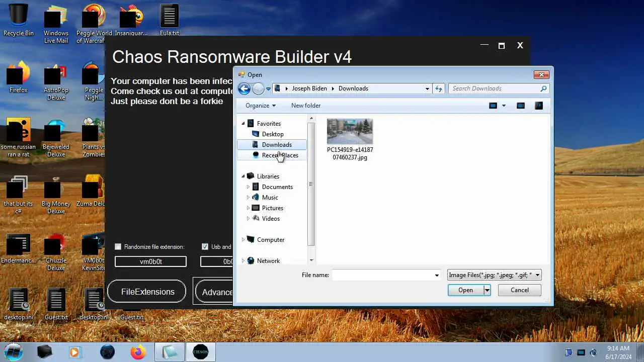The image size is (644, 362).
Task: Expand the Computer node
Action: pyautogui.click(x=243, y=240)
